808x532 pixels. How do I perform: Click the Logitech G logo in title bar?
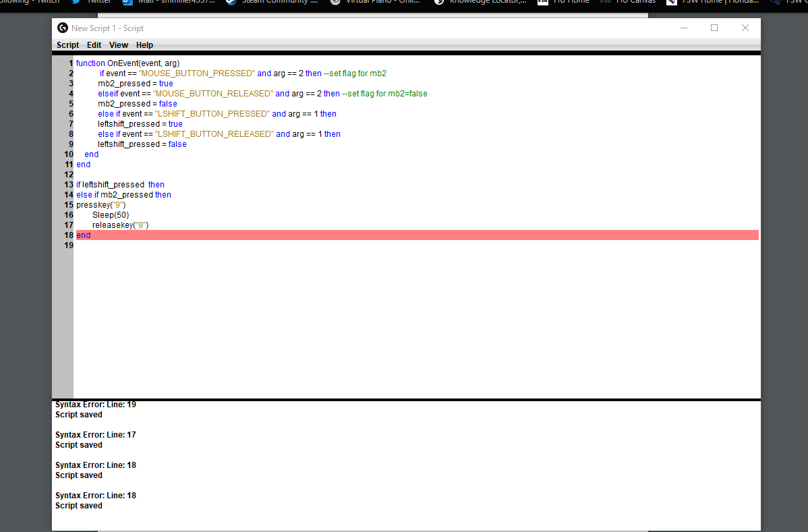click(x=62, y=28)
